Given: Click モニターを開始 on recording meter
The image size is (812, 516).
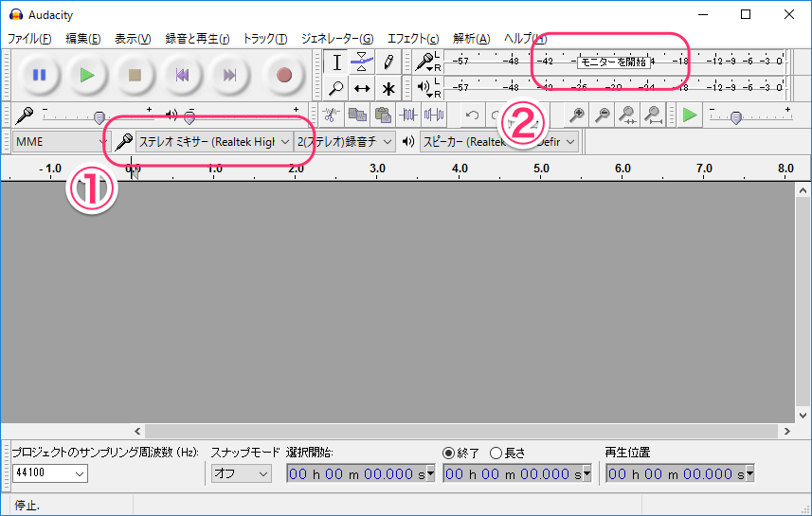Looking at the screenshot, I should (614, 62).
